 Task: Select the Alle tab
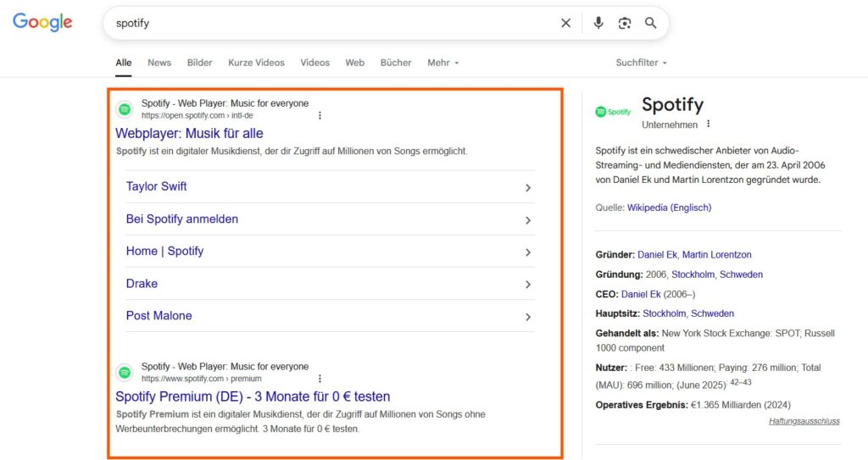(124, 63)
